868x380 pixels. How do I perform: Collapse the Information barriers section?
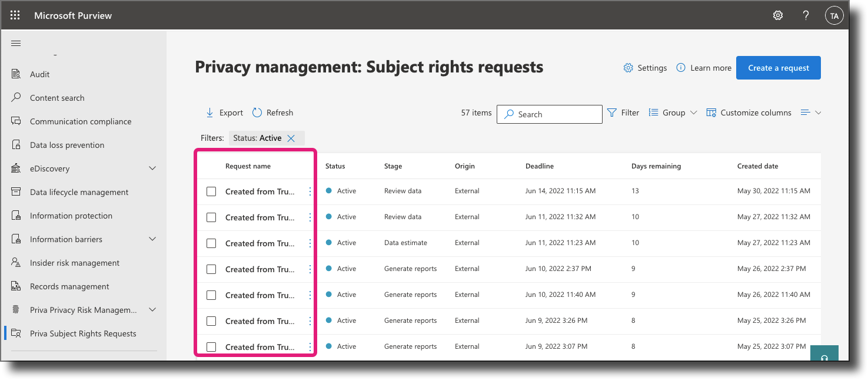(152, 239)
